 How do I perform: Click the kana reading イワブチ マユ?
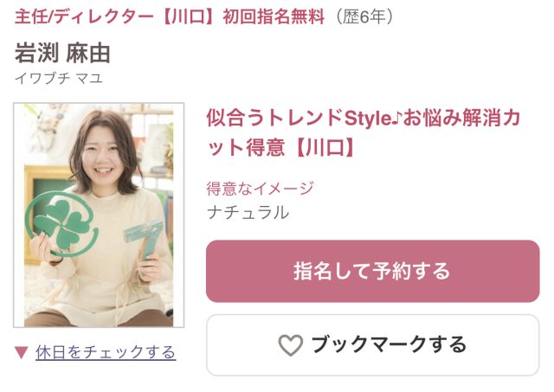tap(59, 78)
